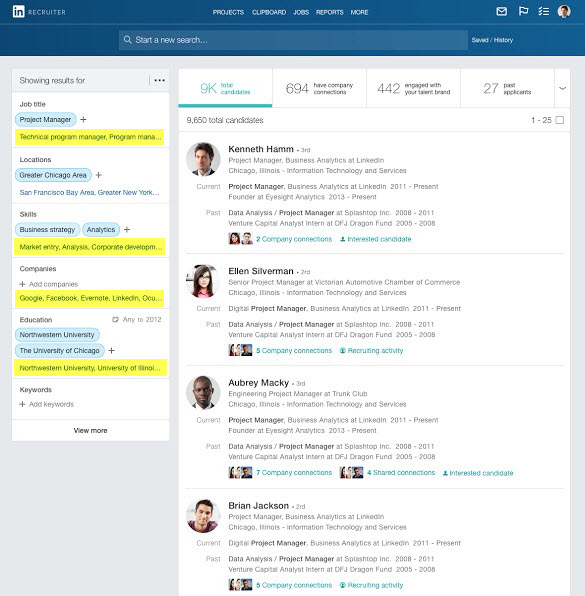The height and width of the screenshot is (596, 585).
Task: Open Saved / History link
Action: 492,40
